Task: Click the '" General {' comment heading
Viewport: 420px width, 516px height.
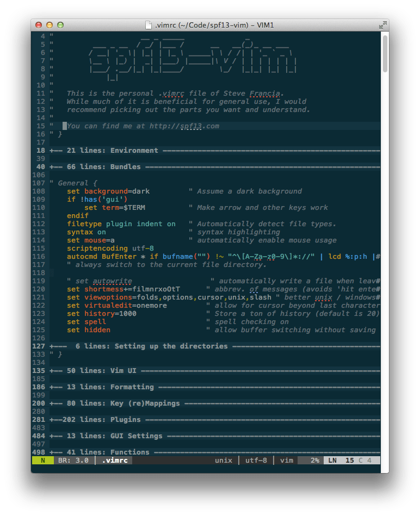Action: point(73,183)
